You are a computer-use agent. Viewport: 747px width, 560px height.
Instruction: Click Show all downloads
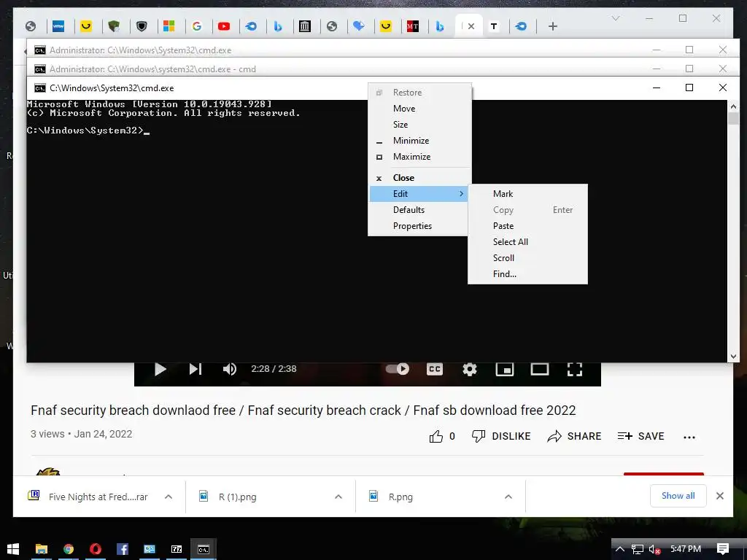(x=678, y=496)
